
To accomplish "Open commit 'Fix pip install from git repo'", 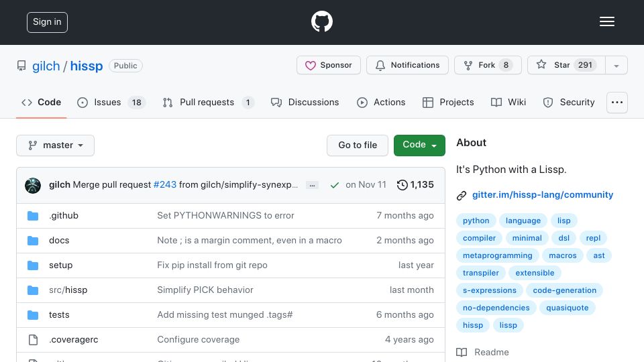I will coord(213,265).
